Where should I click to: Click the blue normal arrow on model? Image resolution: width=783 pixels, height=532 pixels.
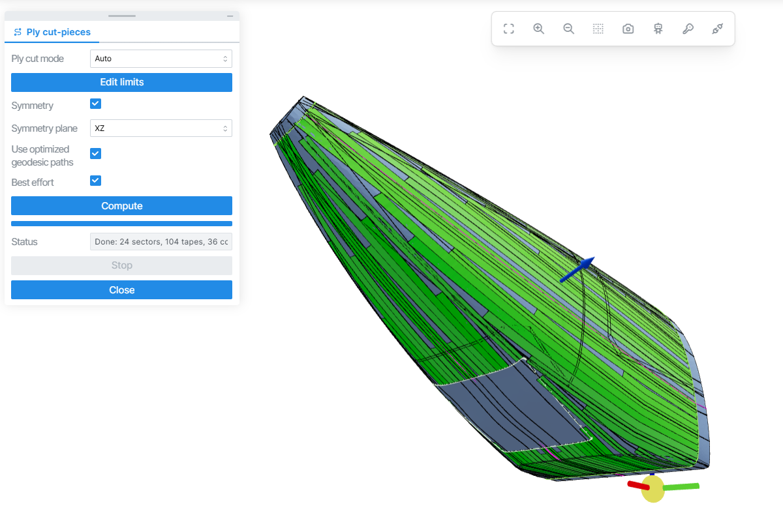click(577, 269)
